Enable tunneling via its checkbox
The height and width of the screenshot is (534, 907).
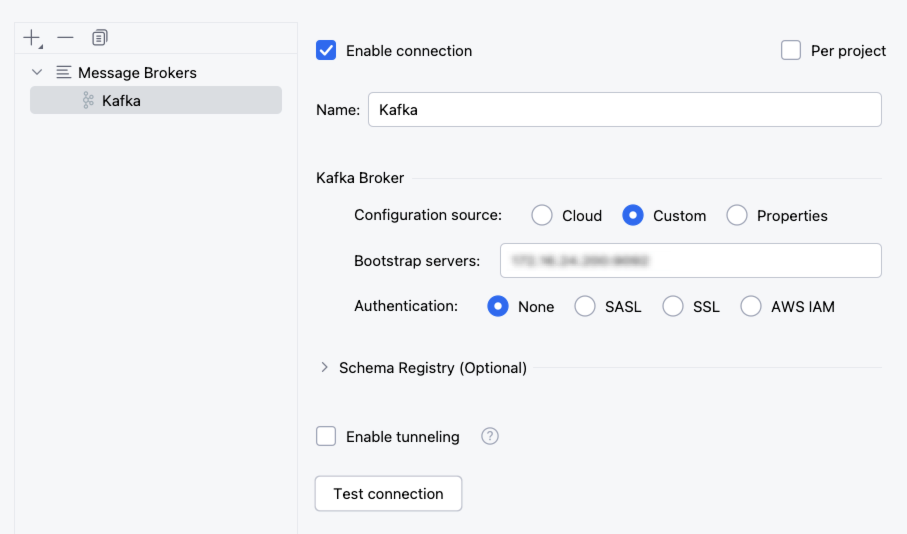point(326,436)
